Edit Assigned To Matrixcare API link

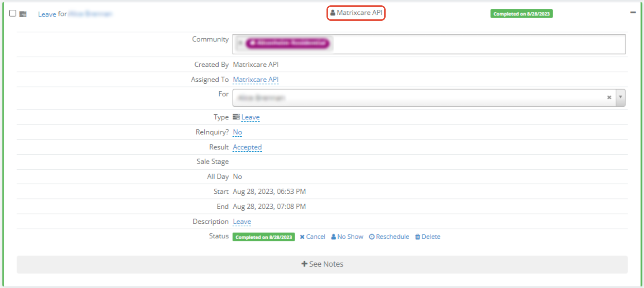256,80
